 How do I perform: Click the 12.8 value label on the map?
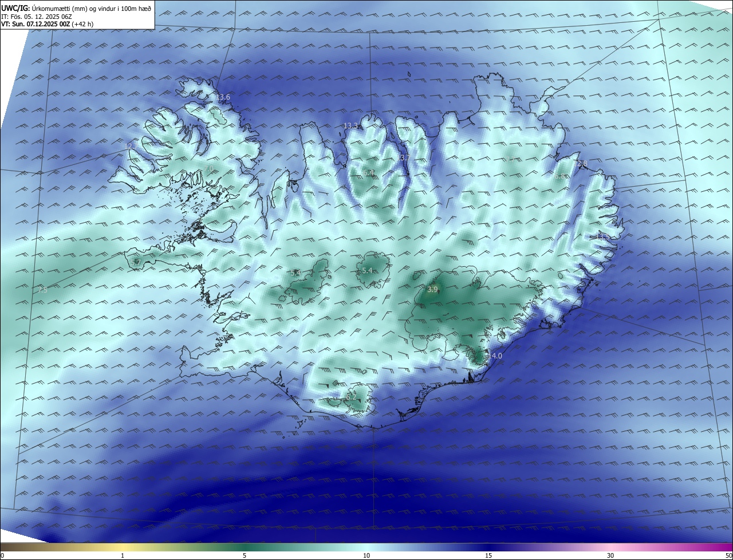(580, 164)
